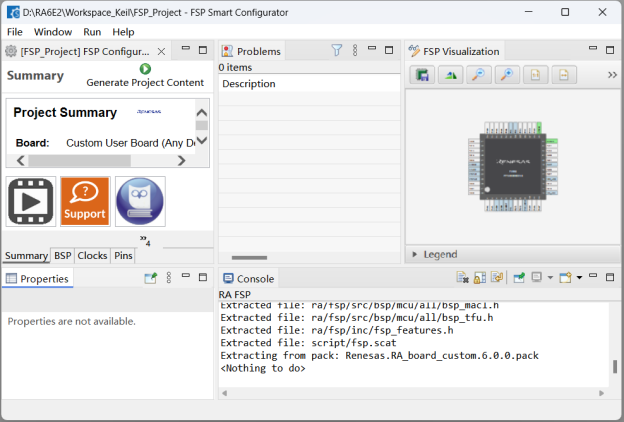Open the Problems filter funnel icon
This screenshot has height=422, width=624.
(x=337, y=50)
